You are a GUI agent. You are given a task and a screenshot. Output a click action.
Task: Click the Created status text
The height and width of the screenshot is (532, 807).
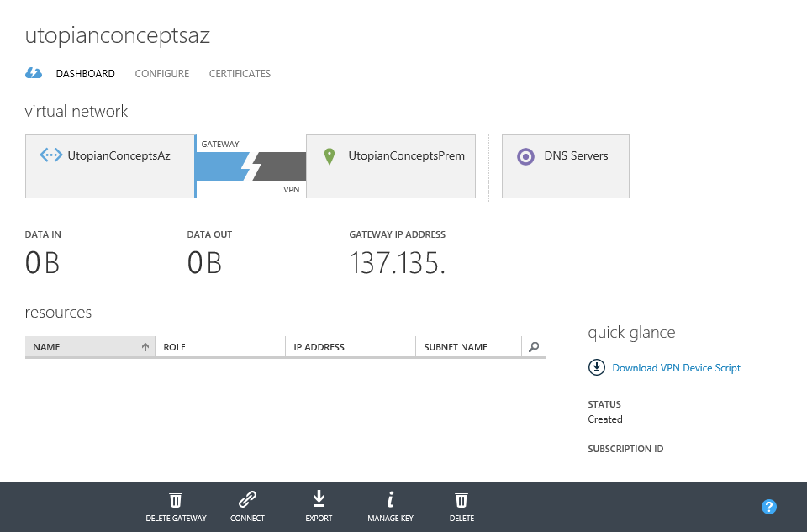click(x=605, y=419)
